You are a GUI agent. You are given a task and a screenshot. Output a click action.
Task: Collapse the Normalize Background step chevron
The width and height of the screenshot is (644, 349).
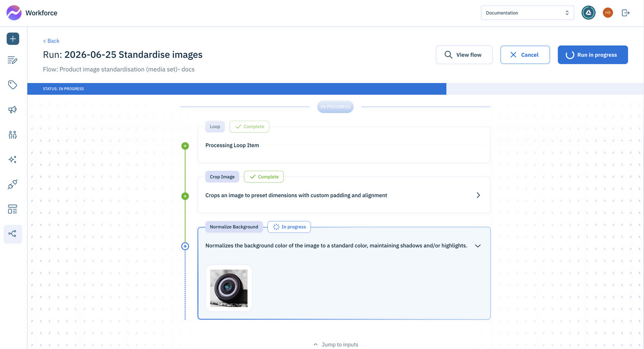[x=478, y=246]
